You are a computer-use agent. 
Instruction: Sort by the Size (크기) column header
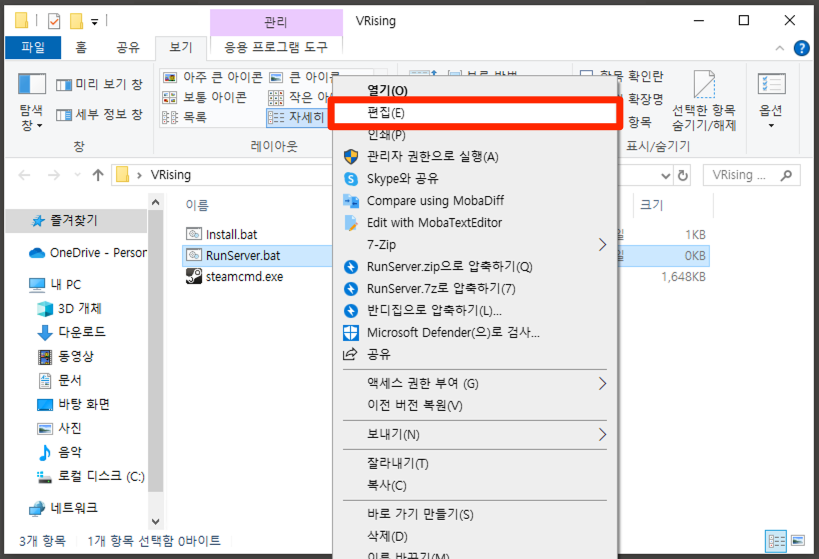(x=651, y=205)
